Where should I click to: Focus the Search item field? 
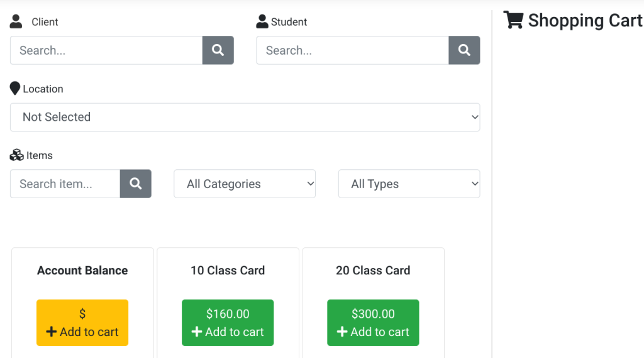coord(65,184)
